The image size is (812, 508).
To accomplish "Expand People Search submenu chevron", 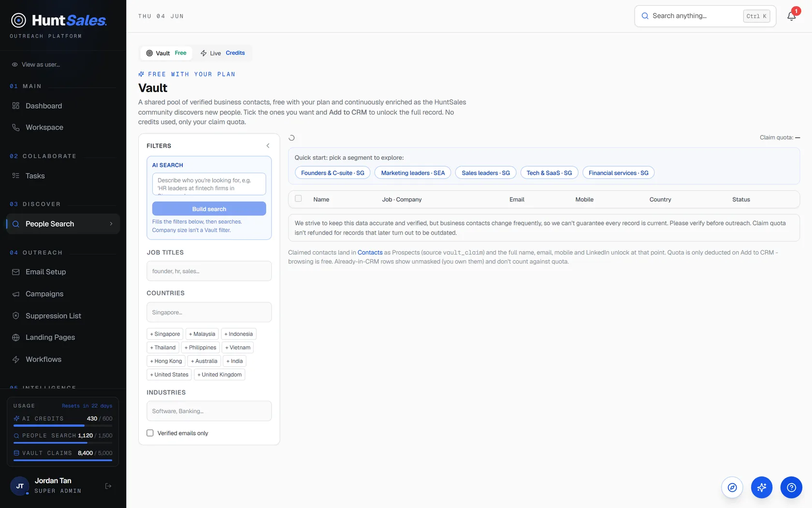I will (111, 224).
